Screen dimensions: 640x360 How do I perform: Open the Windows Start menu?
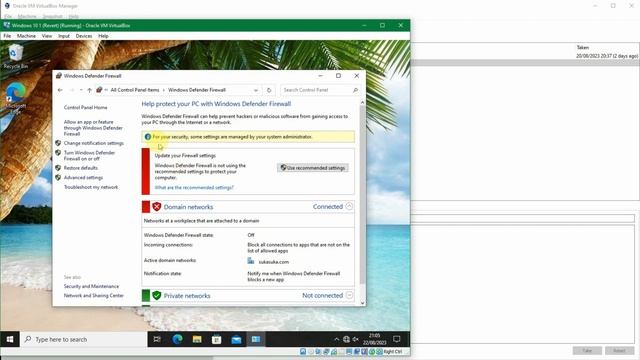pos(10,339)
